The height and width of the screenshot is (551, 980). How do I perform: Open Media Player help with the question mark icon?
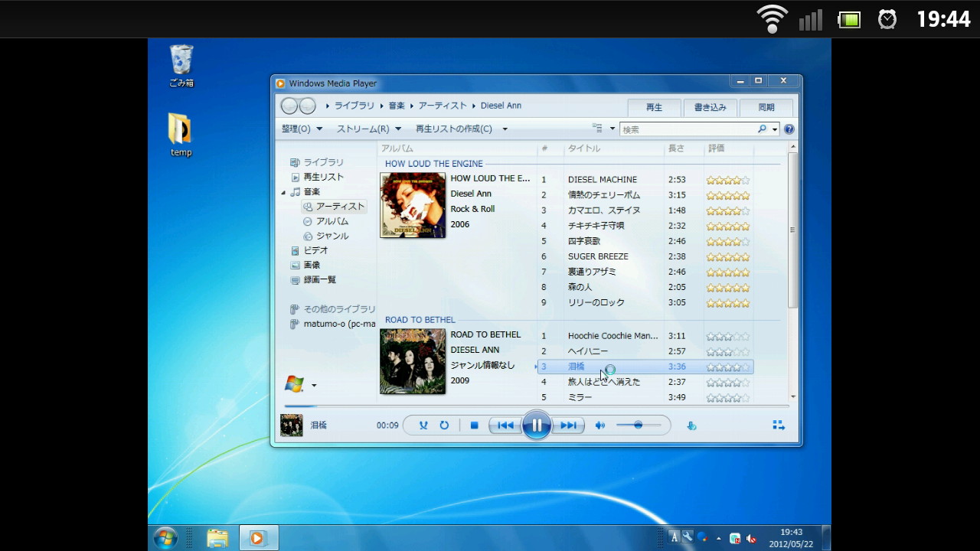tap(789, 129)
